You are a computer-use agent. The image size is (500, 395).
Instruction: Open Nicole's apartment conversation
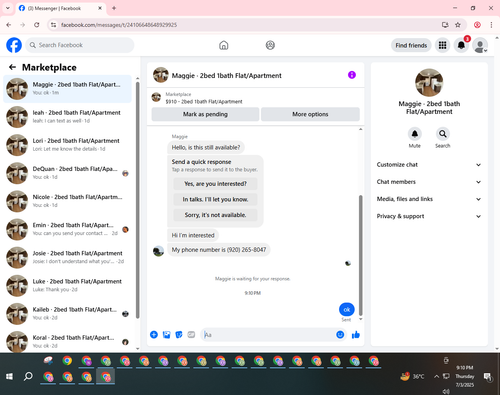tap(67, 201)
